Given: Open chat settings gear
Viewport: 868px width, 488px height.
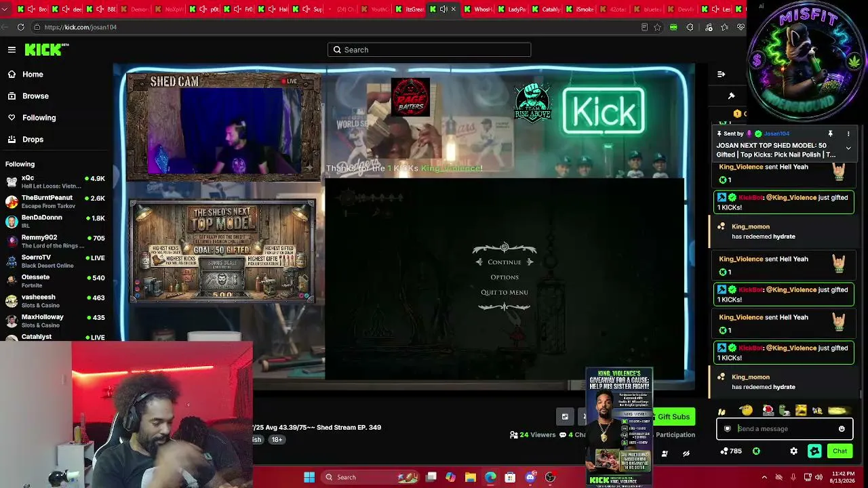Looking at the screenshot, I should pyautogui.click(x=794, y=451).
